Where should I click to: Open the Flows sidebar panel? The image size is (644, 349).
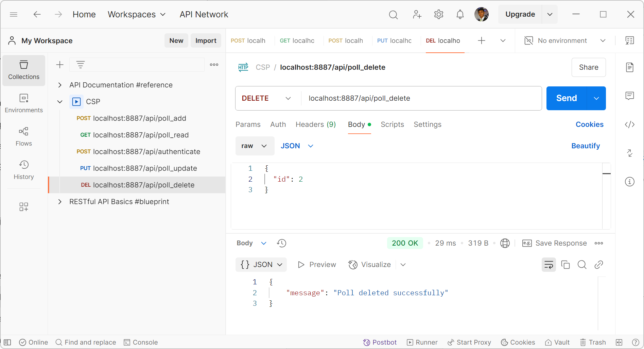tap(23, 136)
